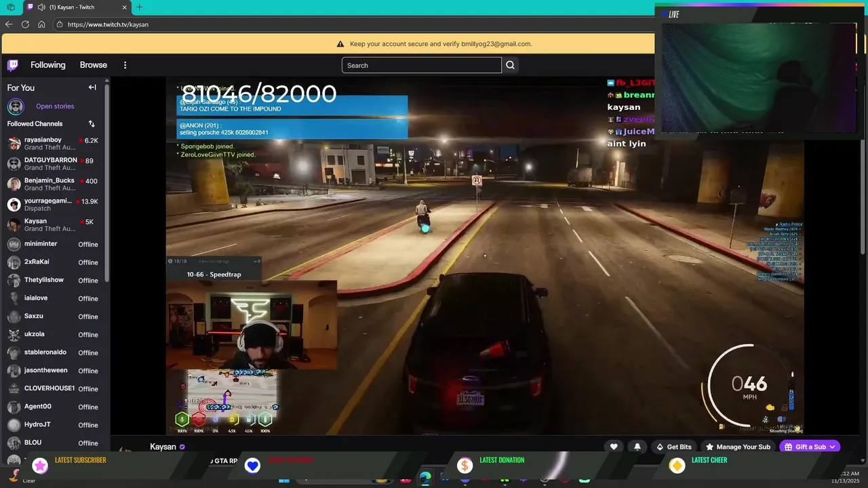Open jasontheween offline channel

(x=53, y=371)
